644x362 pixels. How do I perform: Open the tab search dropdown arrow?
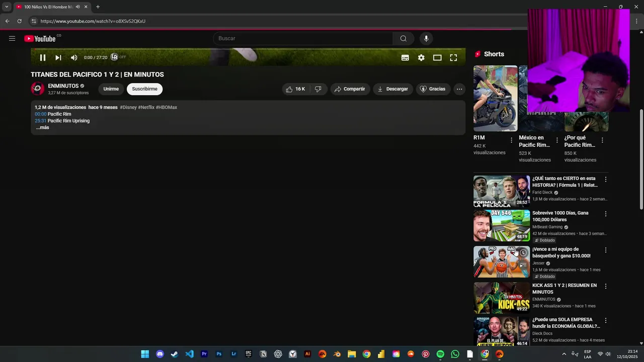tap(7, 7)
